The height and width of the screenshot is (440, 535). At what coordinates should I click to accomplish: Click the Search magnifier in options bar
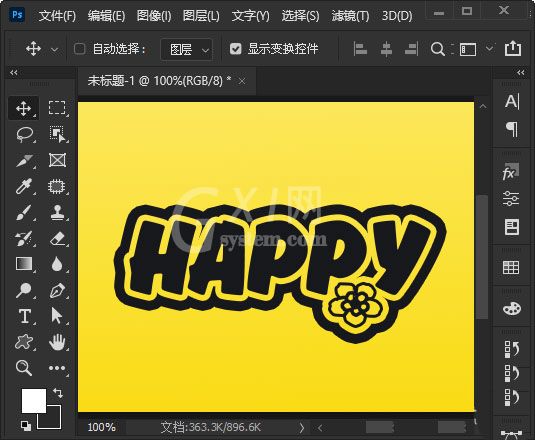(437, 49)
